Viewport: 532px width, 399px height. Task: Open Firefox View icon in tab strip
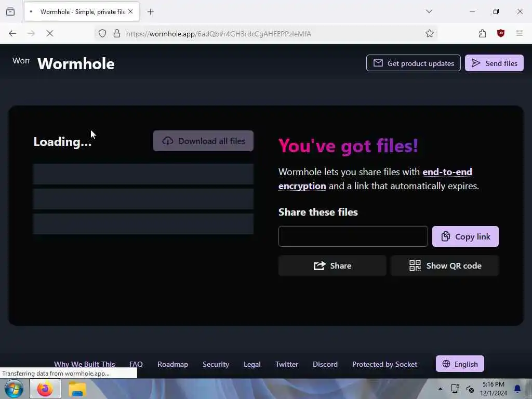pyautogui.click(x=10, y=11)
